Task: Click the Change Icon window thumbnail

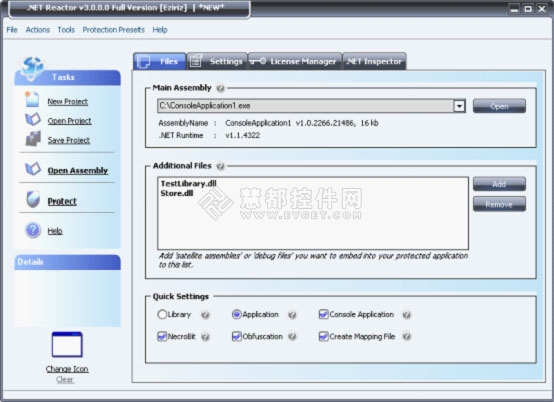Action: (x=67, y=345)
